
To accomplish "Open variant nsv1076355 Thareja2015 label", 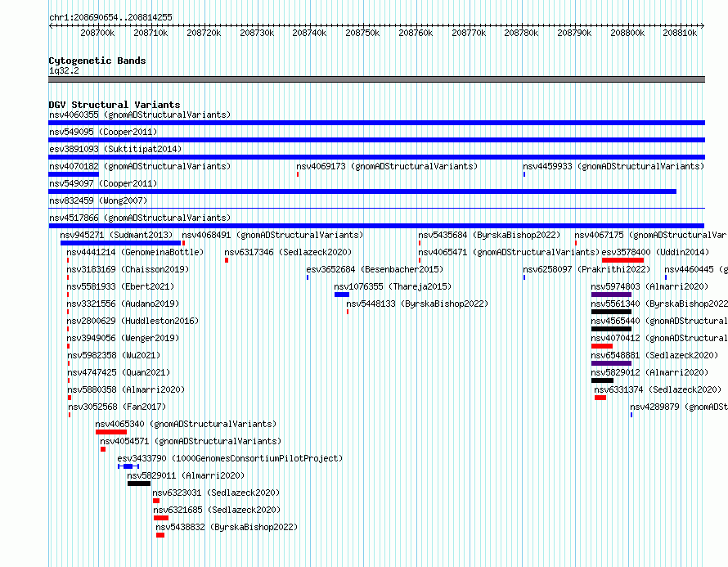I will coord(393,286).
